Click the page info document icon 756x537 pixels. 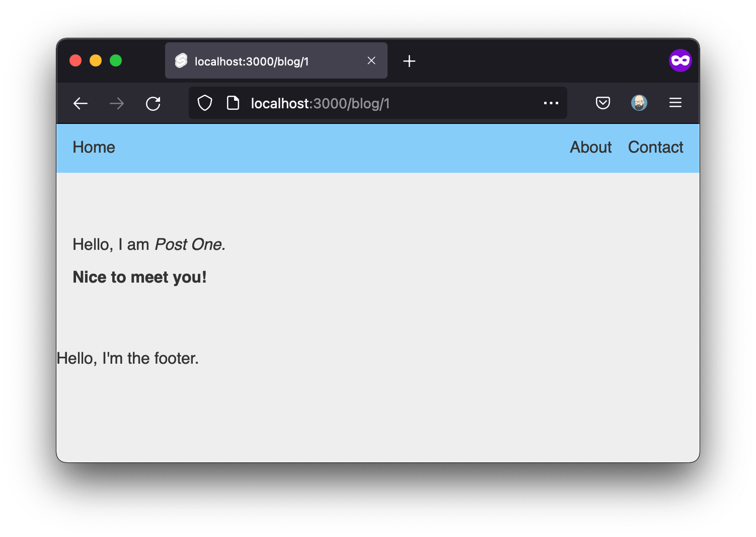tap(233, 103)
